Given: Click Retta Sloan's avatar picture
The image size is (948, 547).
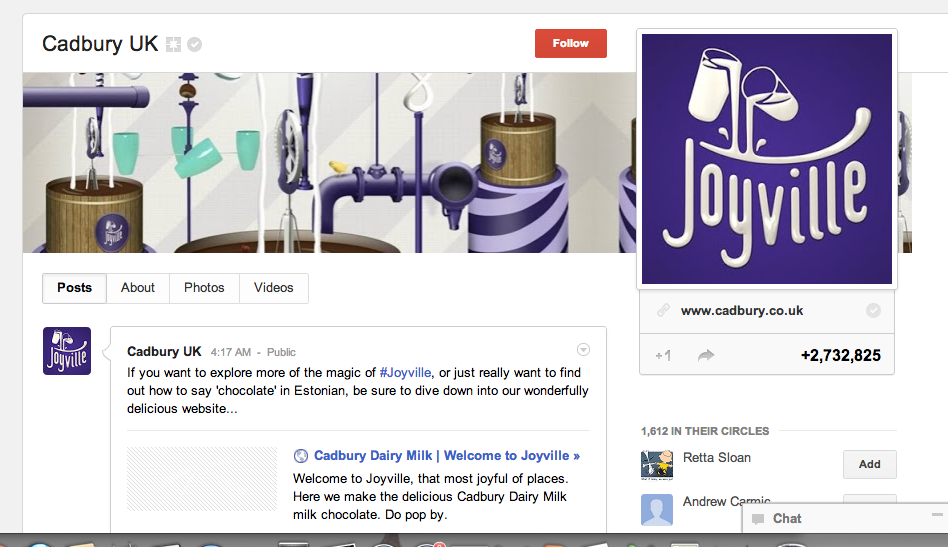Looking at the screenshot, I should coord(657,465).
